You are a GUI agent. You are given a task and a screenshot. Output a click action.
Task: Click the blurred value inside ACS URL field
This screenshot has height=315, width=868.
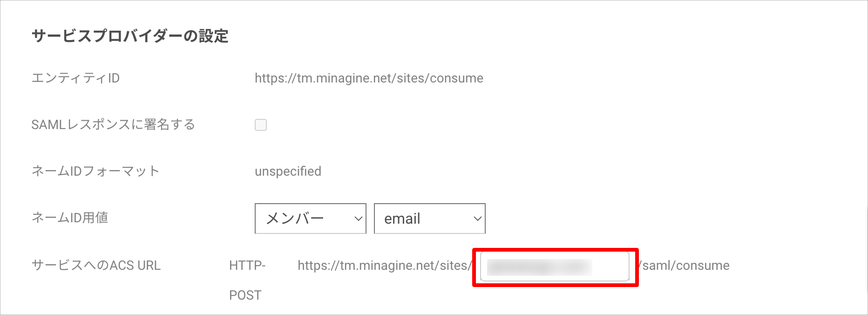pos(539,267)
